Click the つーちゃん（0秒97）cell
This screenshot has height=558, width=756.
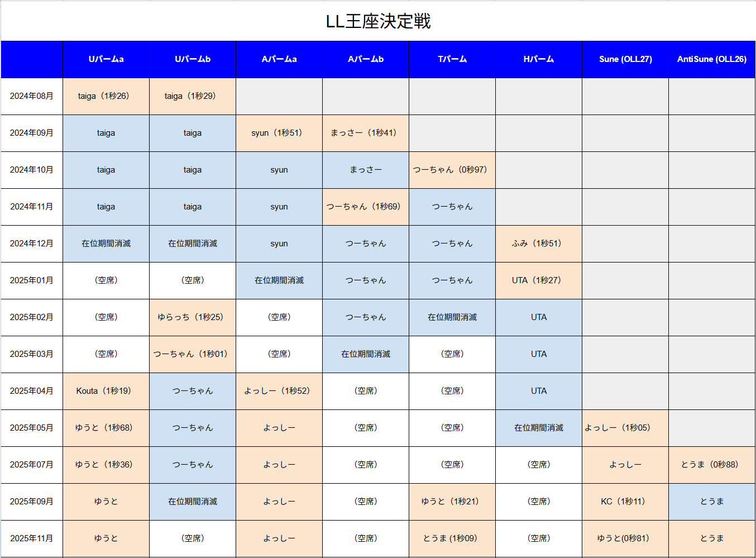[x=452, y=170]
